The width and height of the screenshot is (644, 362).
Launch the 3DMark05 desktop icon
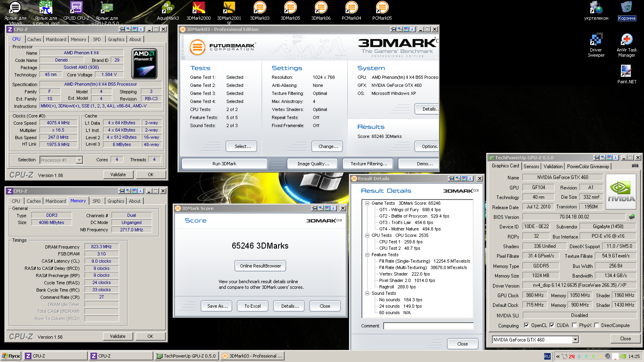tap(290, 11)
